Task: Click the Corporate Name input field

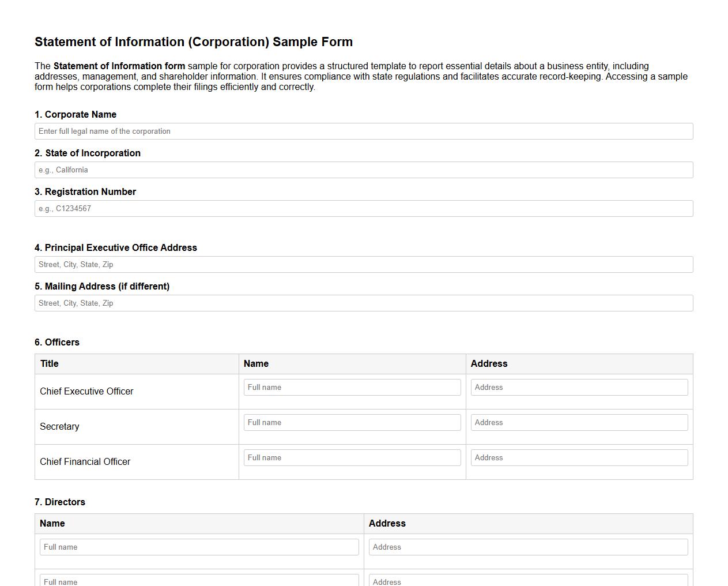Action: (x=364, y=131)
